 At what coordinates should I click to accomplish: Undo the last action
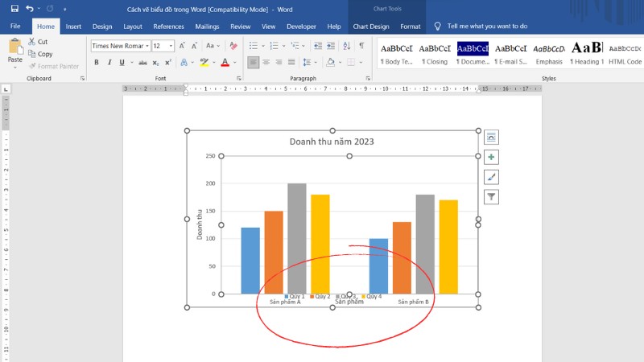[x=29, y=9]
